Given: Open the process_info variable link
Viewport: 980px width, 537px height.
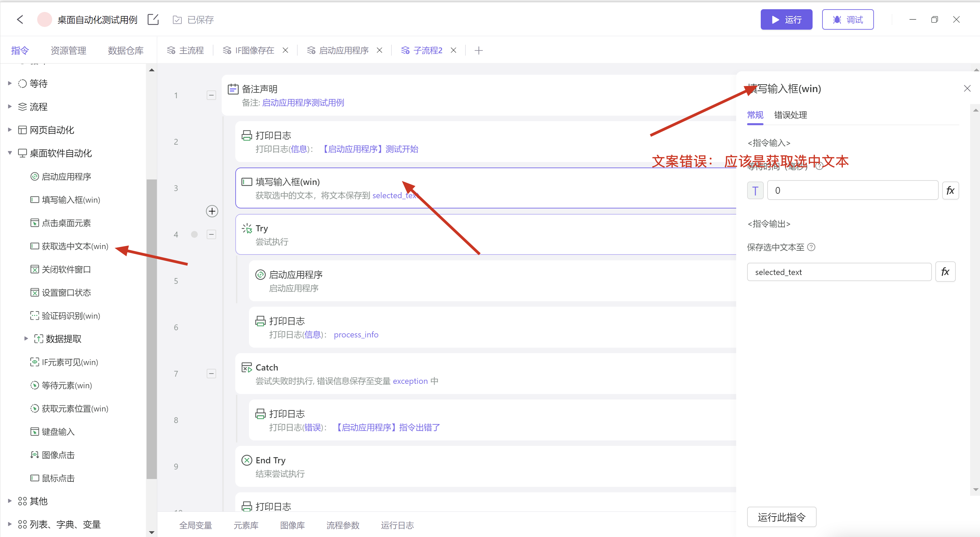Looking at the screenshot, I should click(x=356, y=335).
